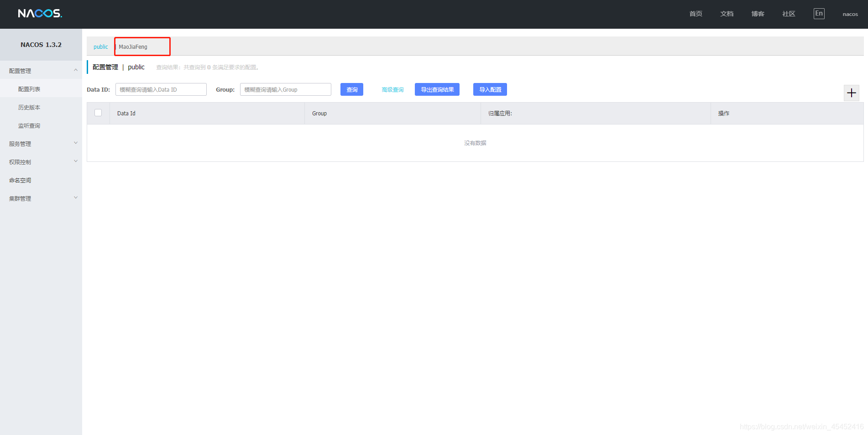Focus the Group search field
Image resolution: width=868 pixels, height=435 pixels.
(x=286, y=89)
